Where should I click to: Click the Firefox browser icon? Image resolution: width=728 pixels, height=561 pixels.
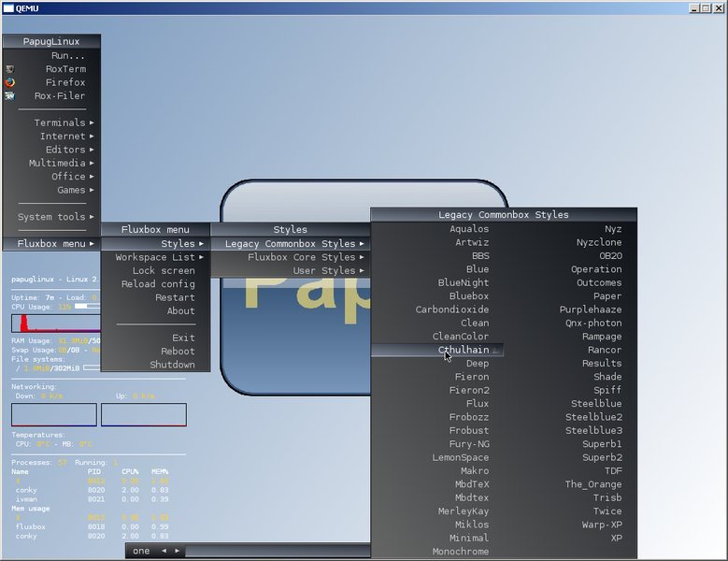(9, 82)
